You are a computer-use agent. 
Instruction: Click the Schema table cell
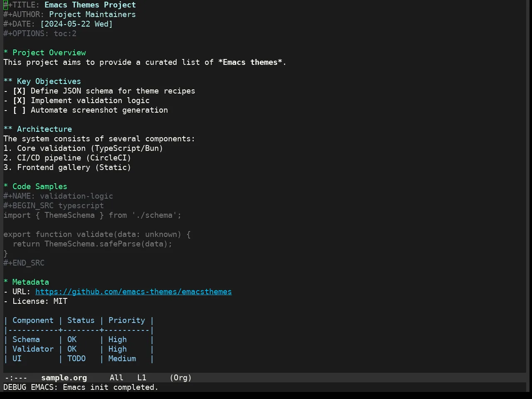point(26,340)
